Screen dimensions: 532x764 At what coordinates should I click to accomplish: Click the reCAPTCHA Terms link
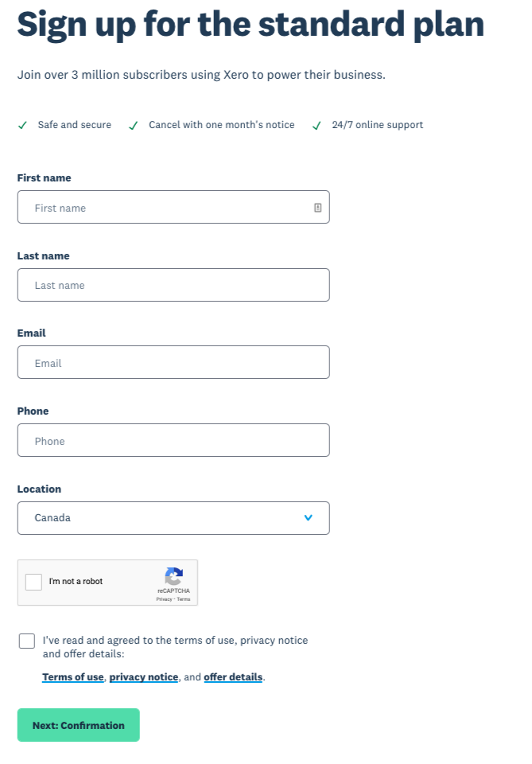184,599
